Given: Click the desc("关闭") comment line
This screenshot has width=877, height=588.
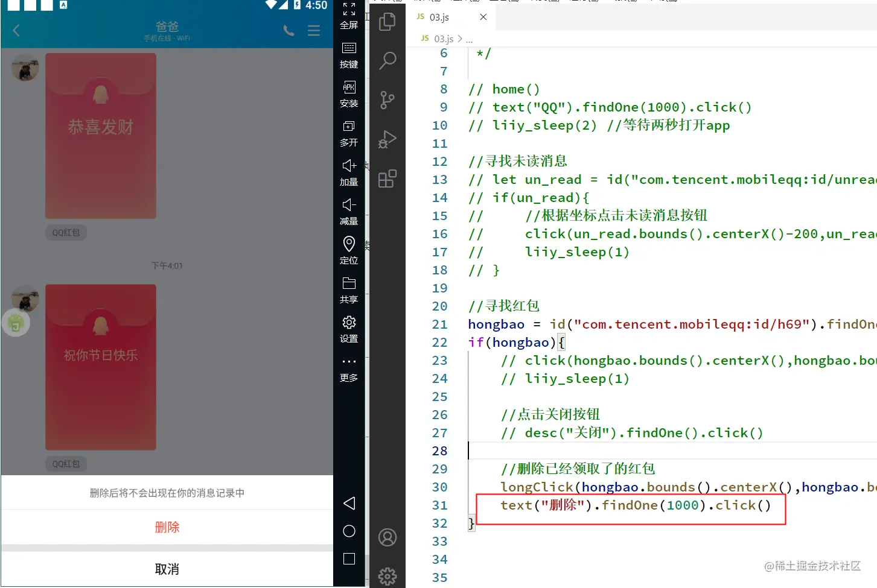Looking at the screenshot, I should 632,433.
